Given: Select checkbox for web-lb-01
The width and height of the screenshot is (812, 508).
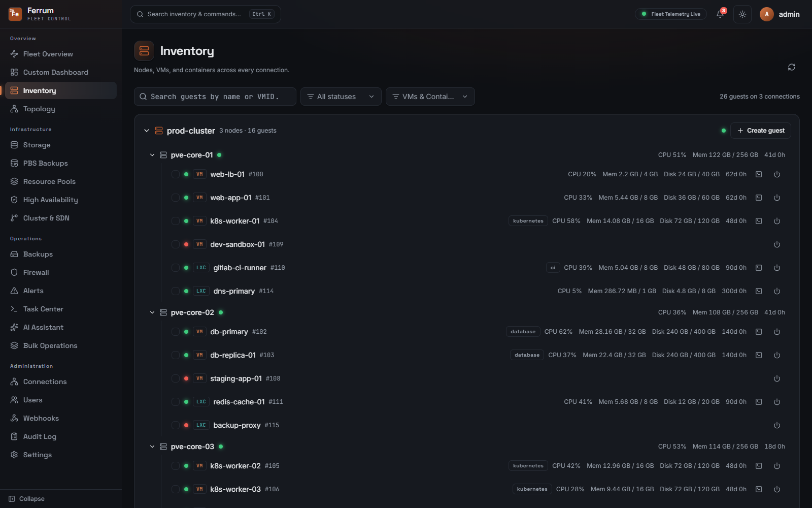Looking at the screenshot, I should point(176,174).
